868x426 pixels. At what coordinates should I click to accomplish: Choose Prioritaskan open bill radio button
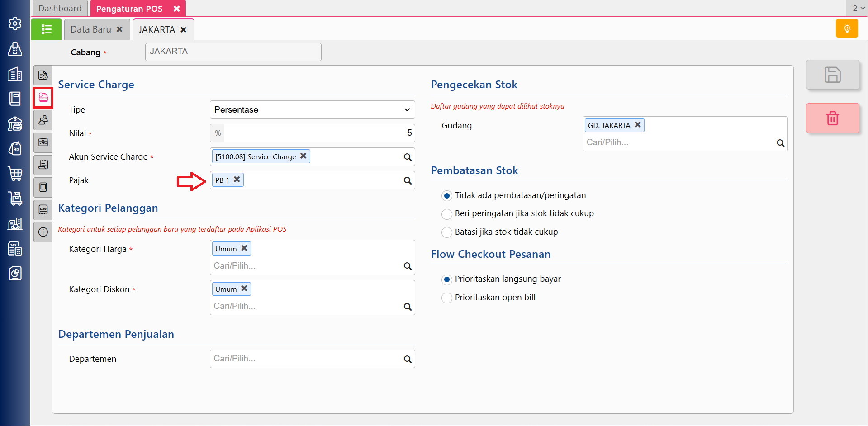click(447, 298)
